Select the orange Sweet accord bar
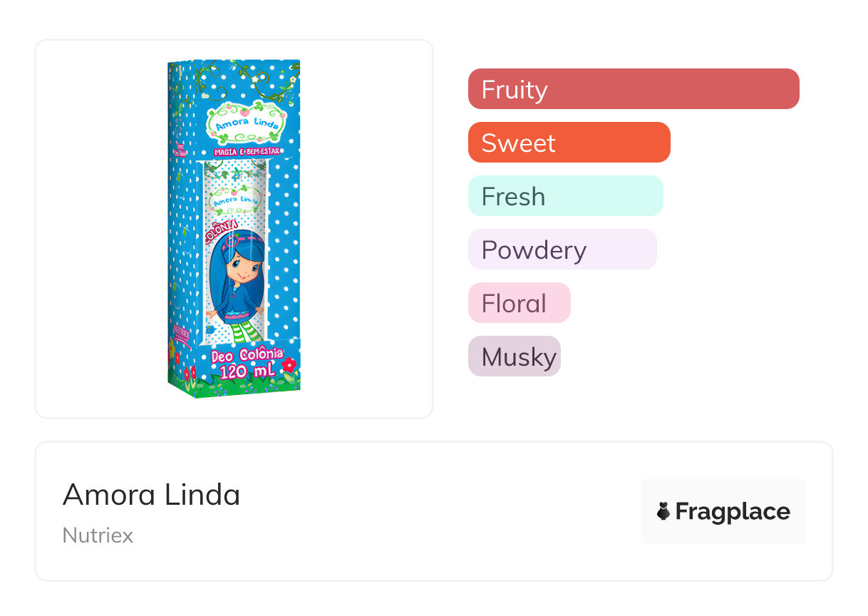Viewport: 868px width, 616px height. [569, 143]
